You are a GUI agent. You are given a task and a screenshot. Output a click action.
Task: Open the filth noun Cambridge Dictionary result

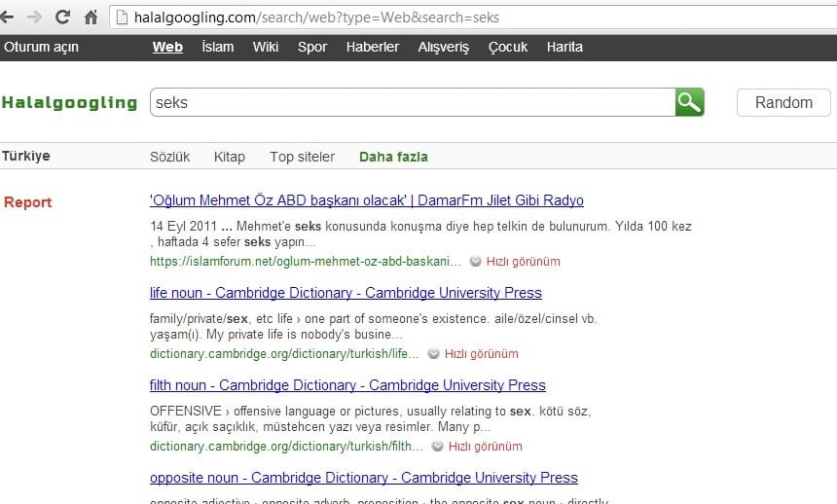[347, 385]
